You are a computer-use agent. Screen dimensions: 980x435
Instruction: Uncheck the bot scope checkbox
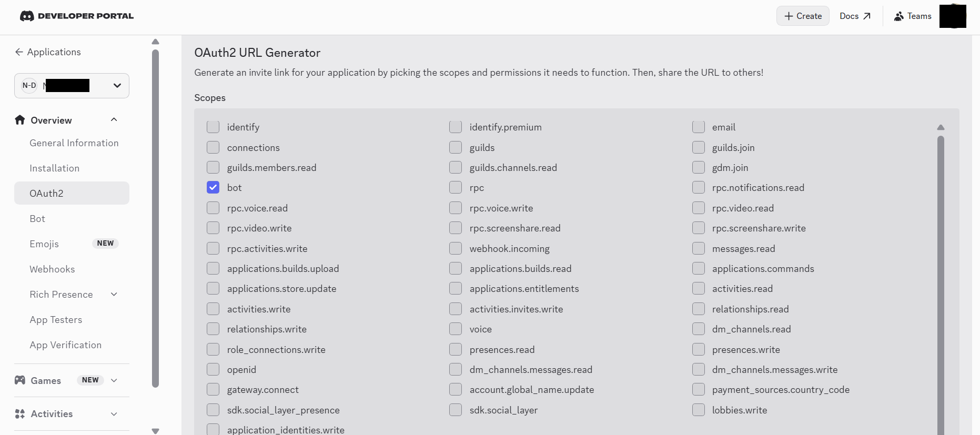coord(213,188)
